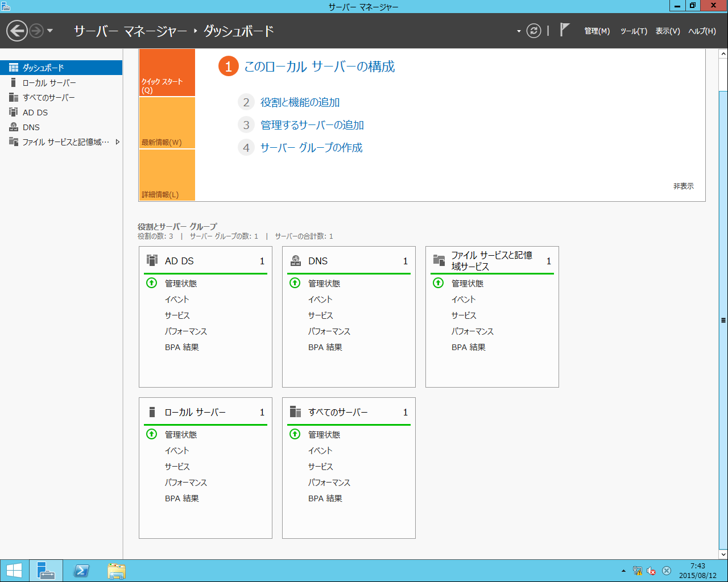Click the vertical scrollbar up arrow
Screen dimensions: 728x582
(x=723, y=54)
